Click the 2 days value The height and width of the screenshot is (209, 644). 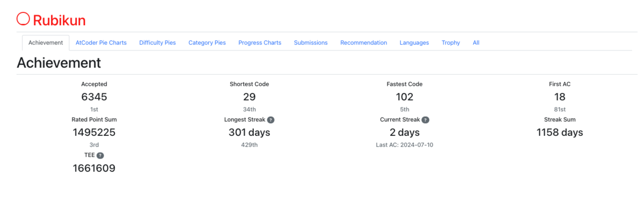coord(405,133)
